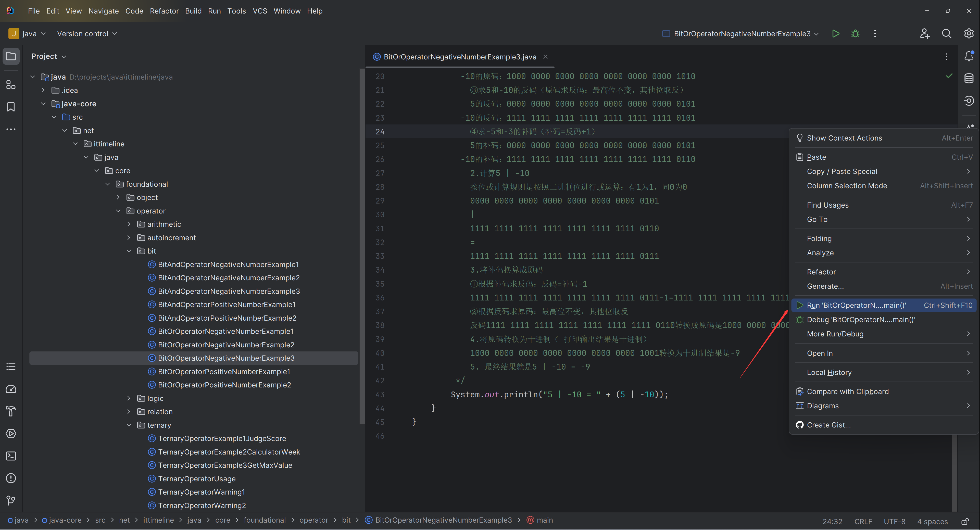Toggle the Project tool window folder icon

click(11, 56)
